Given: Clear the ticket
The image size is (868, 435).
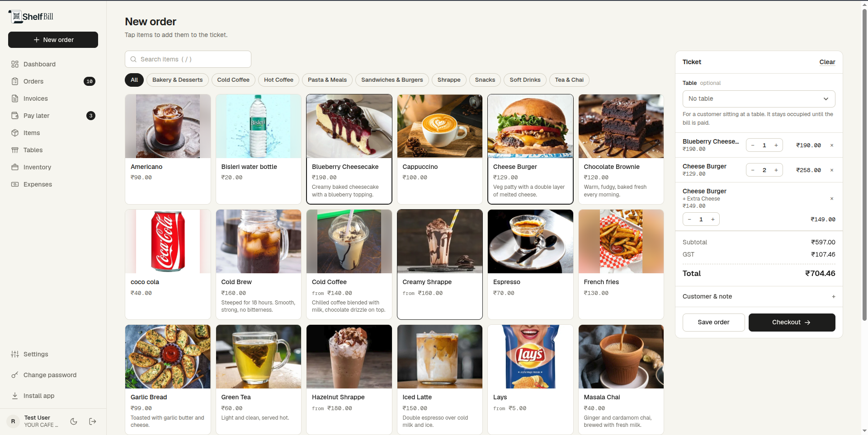Looking at the screenshot, I should point(827,62).
